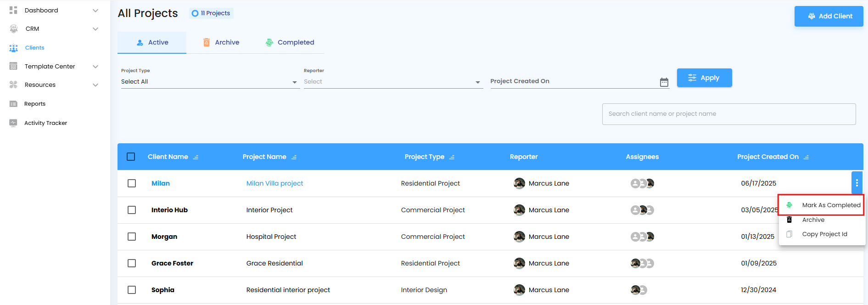Open Activity Tracker in sidebar

45,123
